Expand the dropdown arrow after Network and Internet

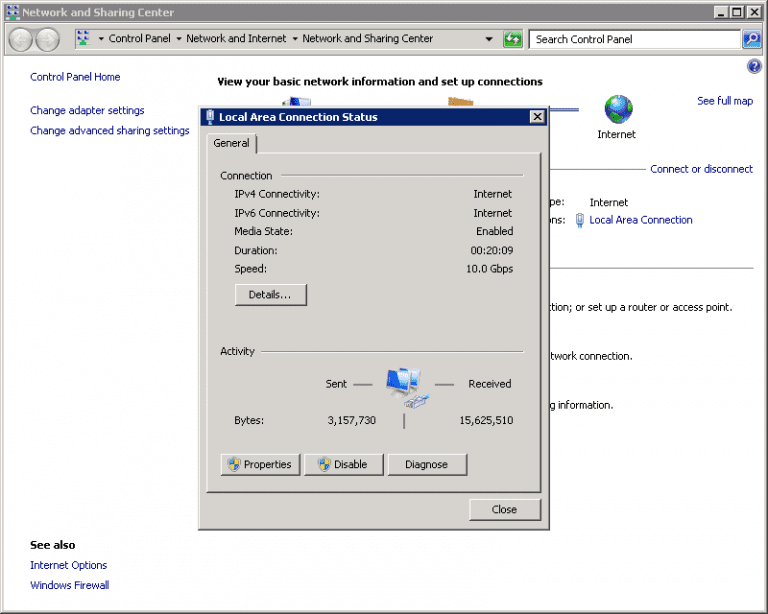[295, 39]
